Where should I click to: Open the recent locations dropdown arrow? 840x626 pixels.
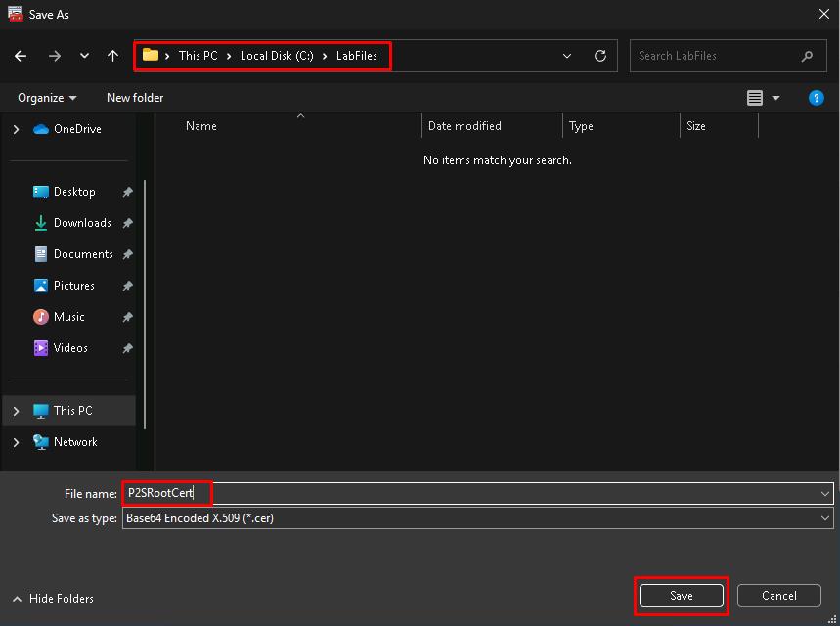coord(84,56)
